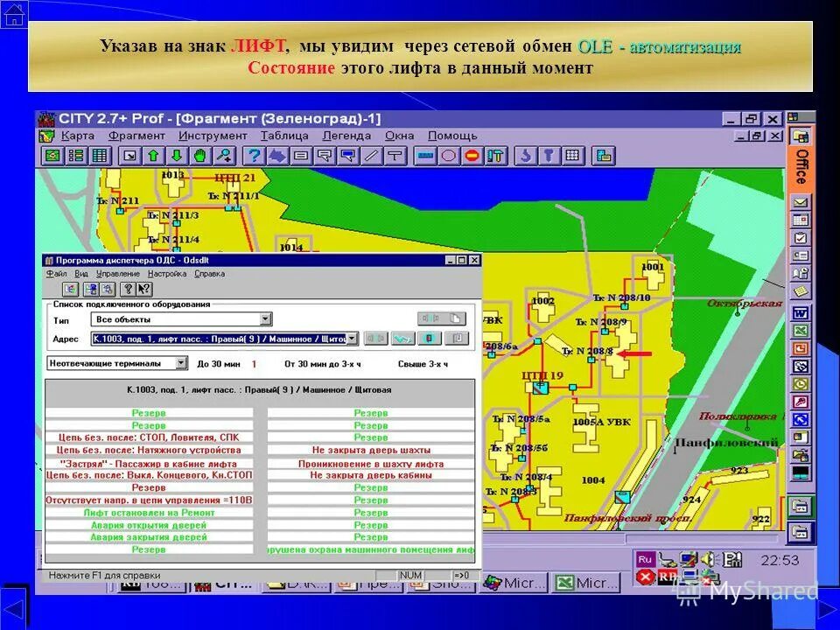
Task: Click the first toolbar icon in Odsdlt window
Action: point(70,290)
